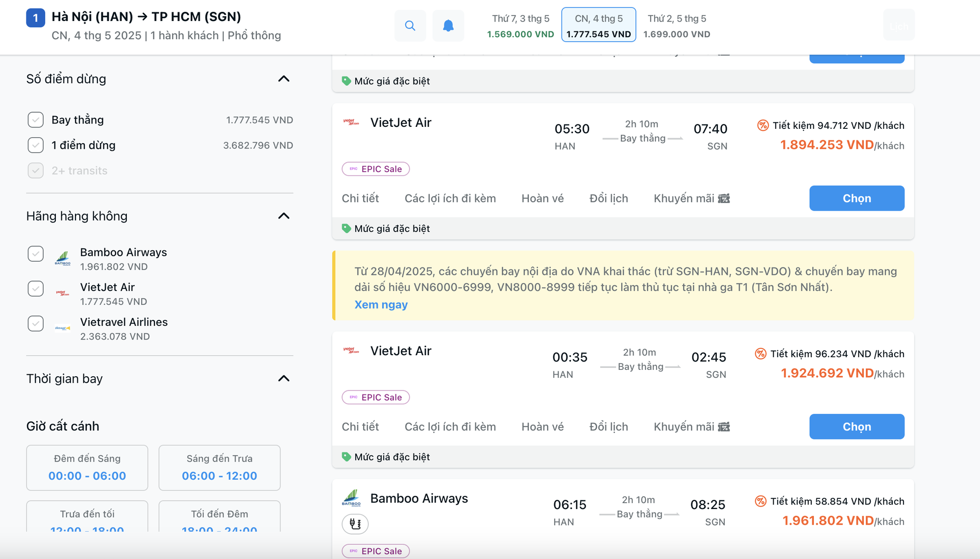Click the Bamboo Airways power outlet amenity icon
The image size is (980, 559).
click(355, 524)
